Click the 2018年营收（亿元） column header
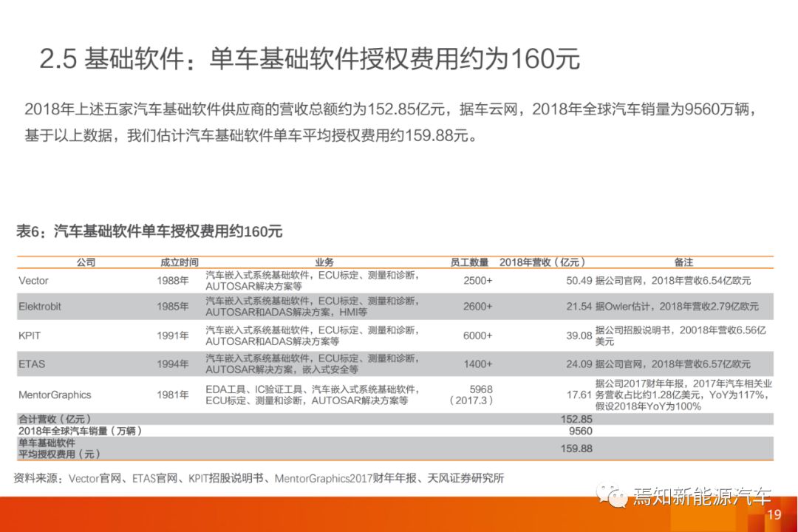798x532 pixels. pyautogui.click(x=543, y=262)
